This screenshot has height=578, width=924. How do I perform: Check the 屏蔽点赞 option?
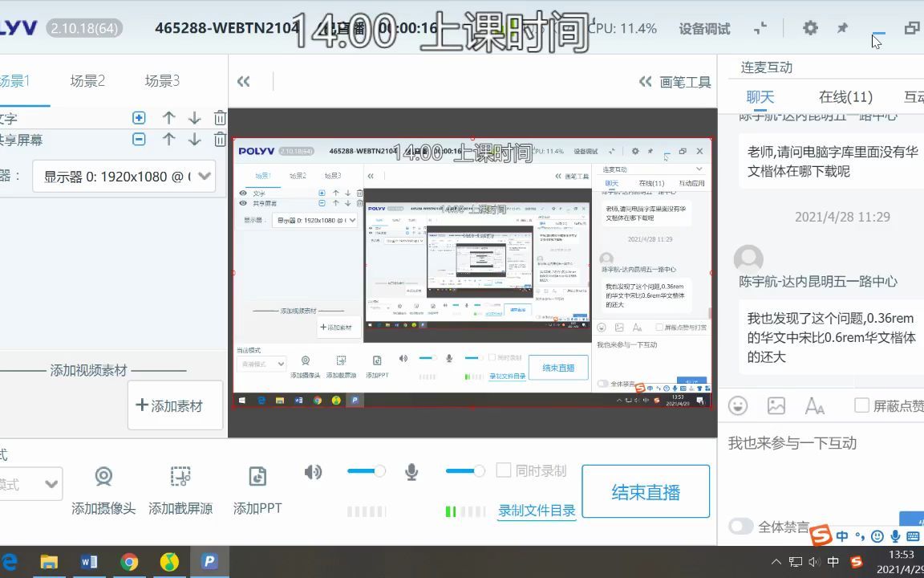click(862, 406)
